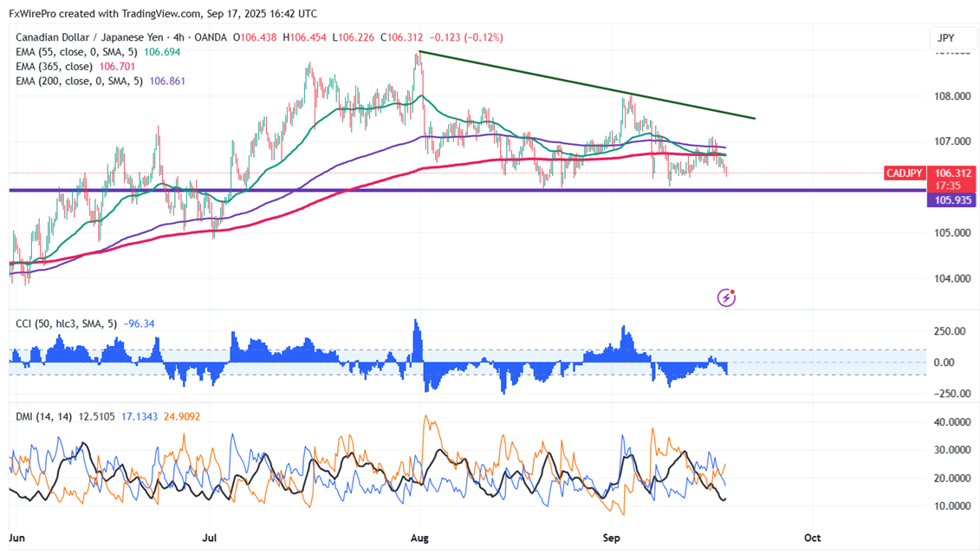Click the 105.000 price axis label
Screen dimensions: 980x555
(952, 232)
